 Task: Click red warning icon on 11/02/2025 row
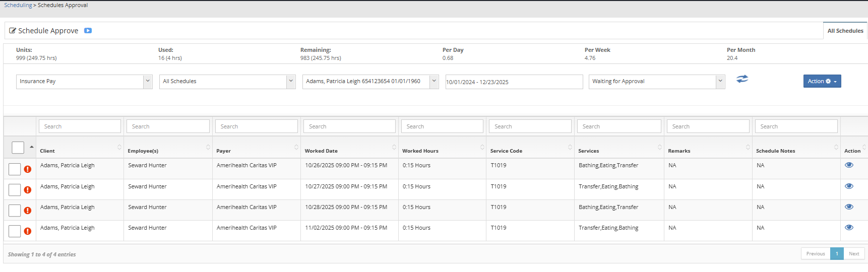(x=28, y=231)
